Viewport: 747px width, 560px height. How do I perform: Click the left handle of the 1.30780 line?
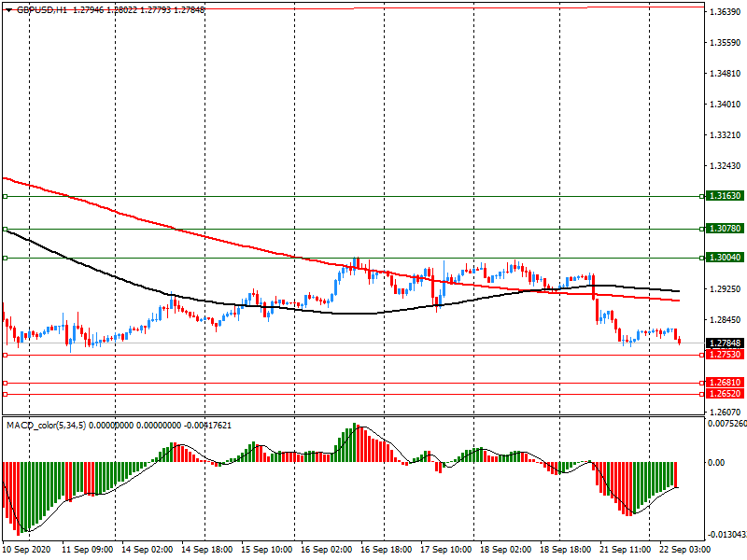point(6,229)
